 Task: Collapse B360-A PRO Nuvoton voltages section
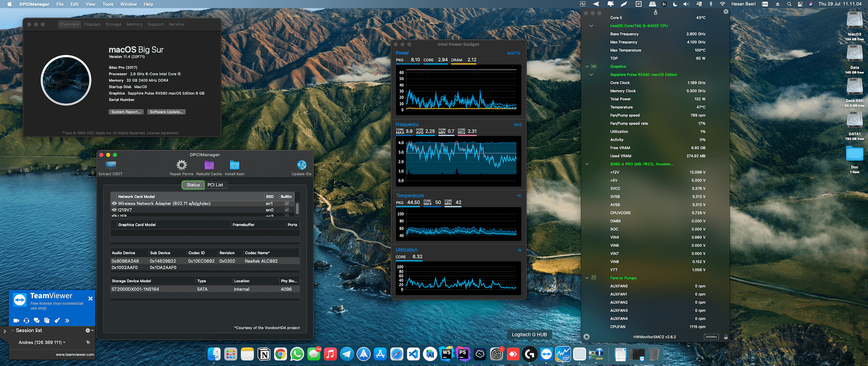click(x=587, y=164)
